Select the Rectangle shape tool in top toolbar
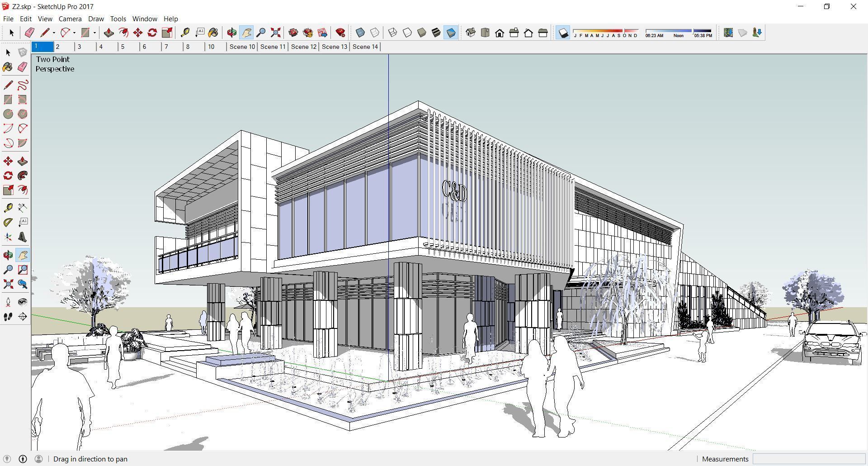 (85, 33)
